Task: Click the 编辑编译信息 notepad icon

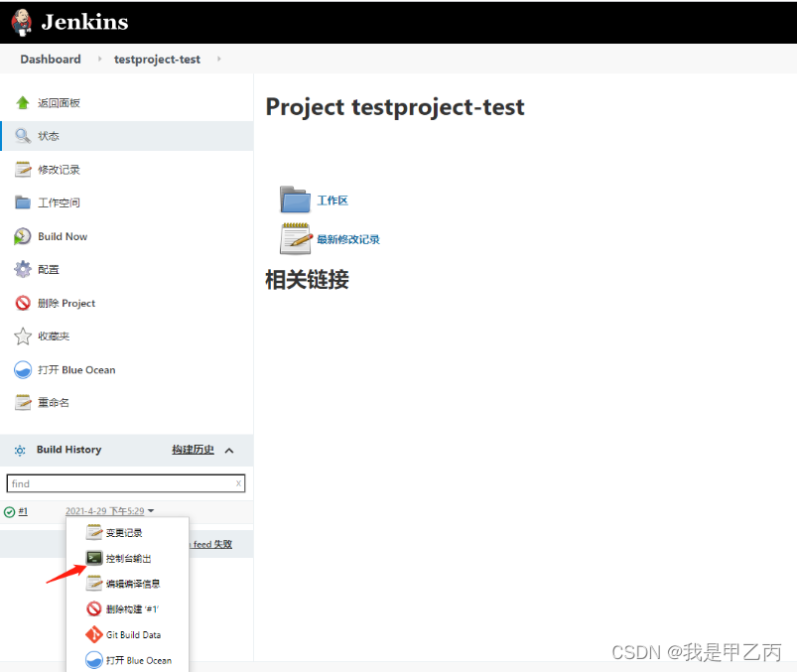Action: coord(94,583)
